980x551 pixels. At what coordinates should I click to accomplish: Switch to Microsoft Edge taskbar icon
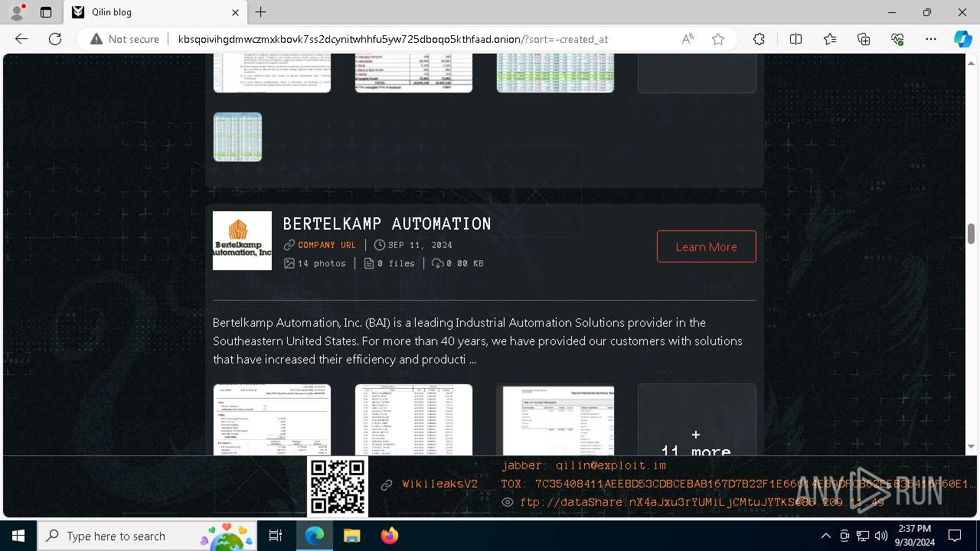(315, 536)
